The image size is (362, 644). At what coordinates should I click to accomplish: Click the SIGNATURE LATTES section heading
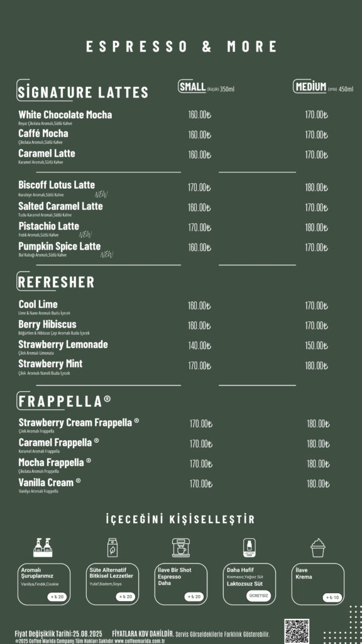click(82, 92)
